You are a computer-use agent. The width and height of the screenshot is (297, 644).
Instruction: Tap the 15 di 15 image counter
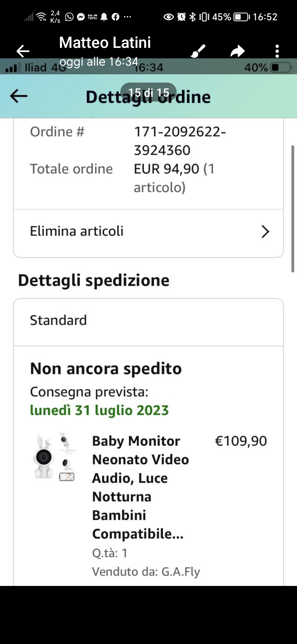[148, 92]
